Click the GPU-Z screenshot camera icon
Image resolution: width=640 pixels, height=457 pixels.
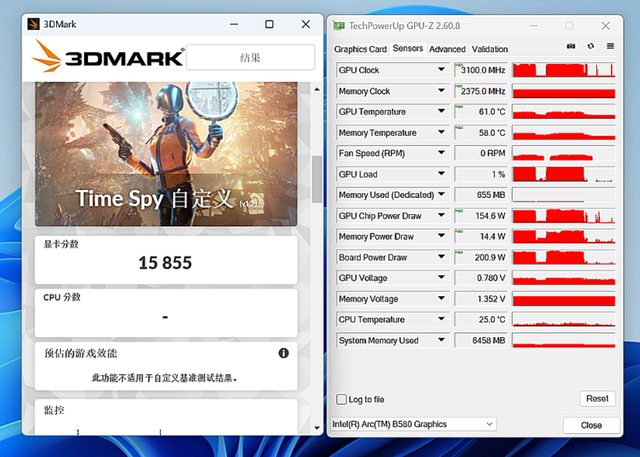click(x=571, y=46)
